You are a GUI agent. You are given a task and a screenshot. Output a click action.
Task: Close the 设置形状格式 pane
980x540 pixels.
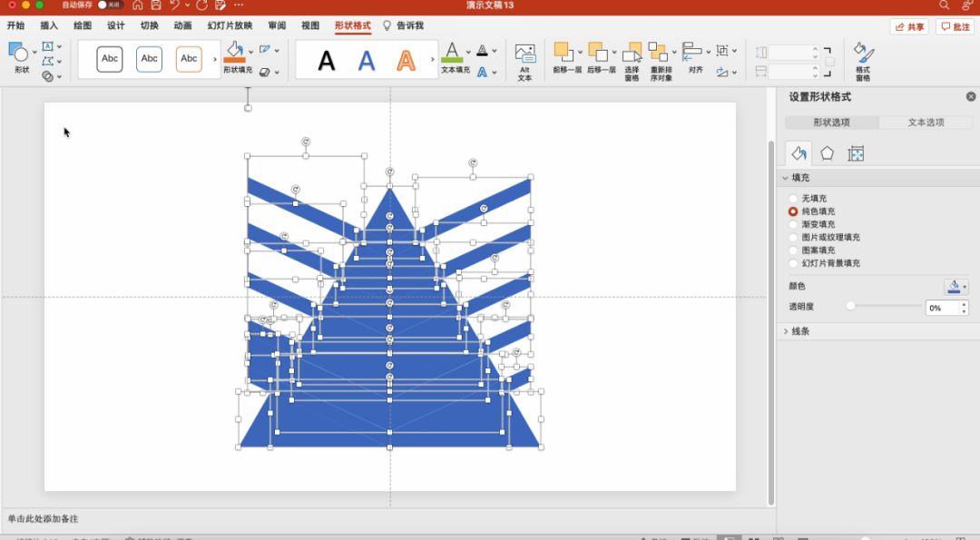(x=971, y=96)
